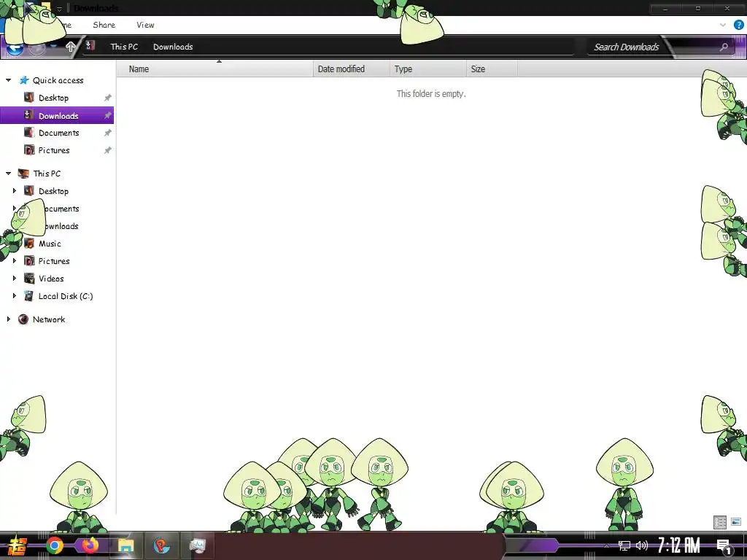Open Desktop under Quick access
This screenshot has height=560, width=747.
(53, 98)
